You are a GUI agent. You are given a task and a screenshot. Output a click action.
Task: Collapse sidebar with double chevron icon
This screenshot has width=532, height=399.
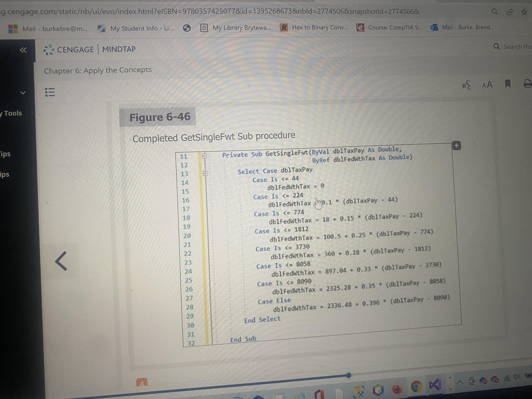[23, 50]
